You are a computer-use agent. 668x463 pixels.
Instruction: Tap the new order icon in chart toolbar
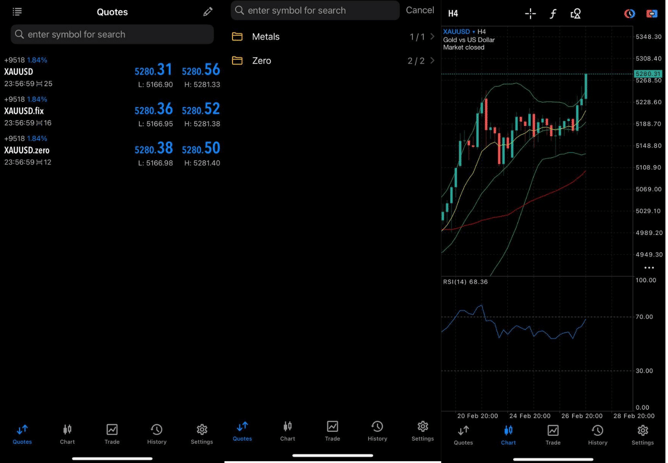652,14
